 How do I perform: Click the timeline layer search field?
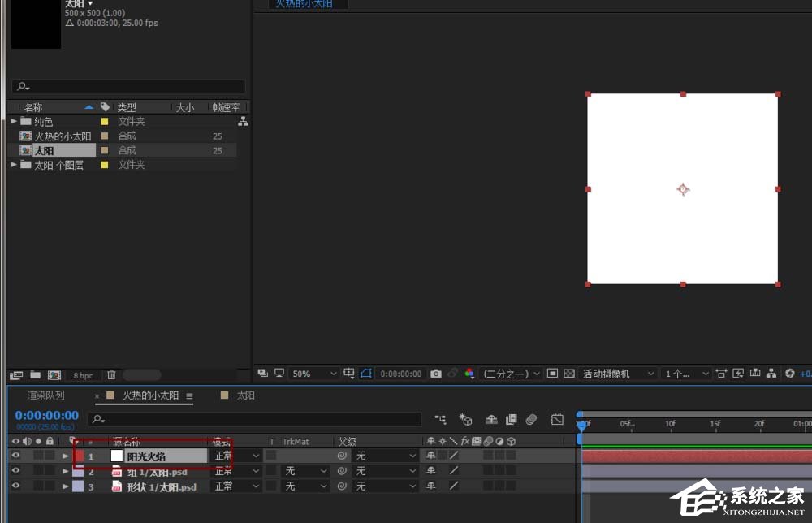[260, 420]
